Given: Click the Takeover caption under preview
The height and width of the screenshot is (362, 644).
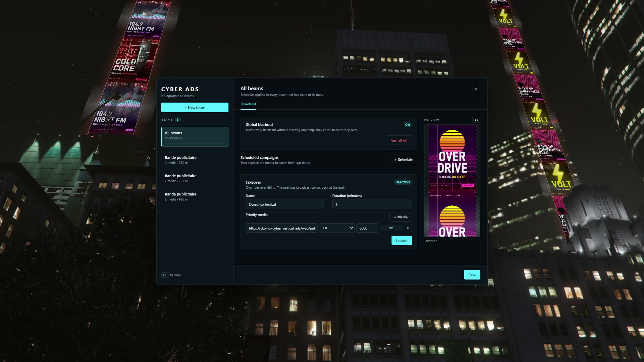Looking at the screenshot, I should 430,241.
